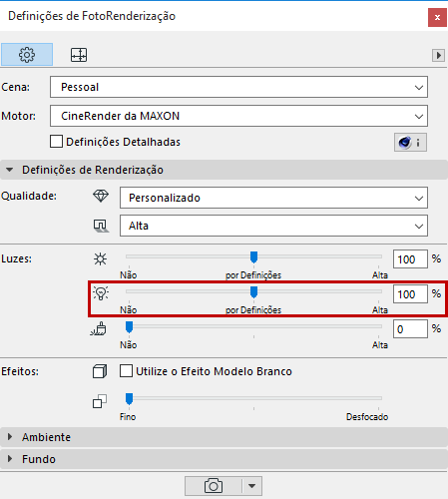The height and width of the screenshot is (499, 448).
Task: Click the CineRender info button
Action: pyautogui.click(x=410, y=143)
